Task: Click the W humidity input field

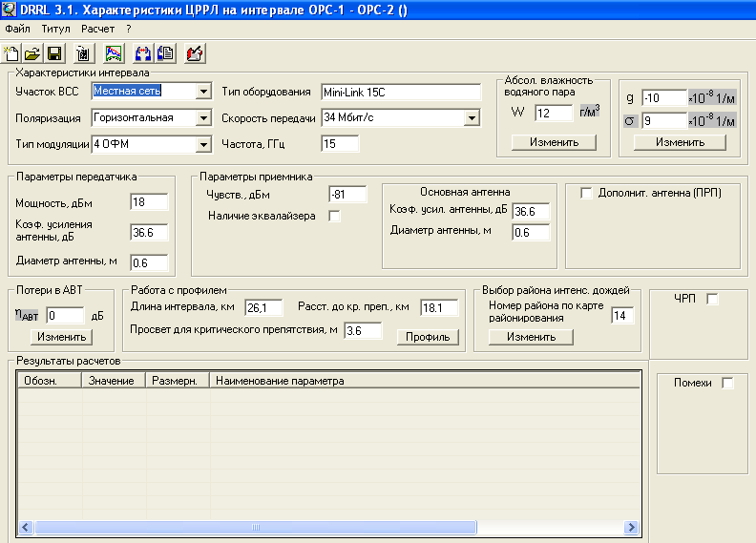Action: coord(554,114)
